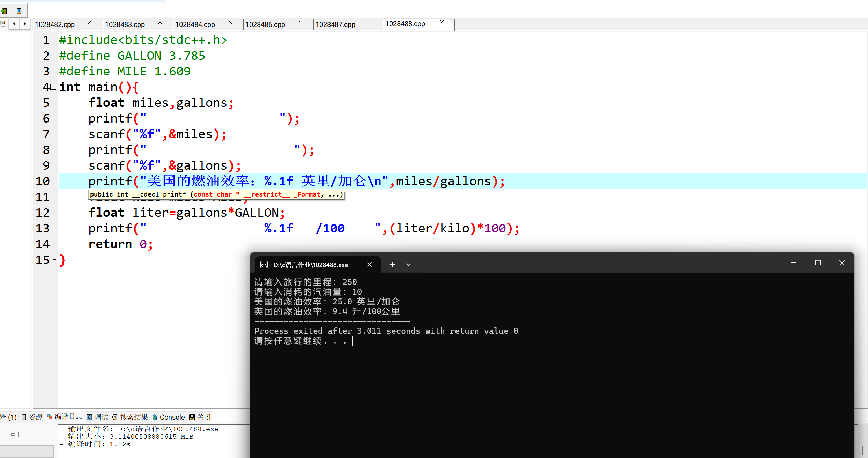Collapse the main function fold marker
868x458 pixels.
(x=53, y=87)
